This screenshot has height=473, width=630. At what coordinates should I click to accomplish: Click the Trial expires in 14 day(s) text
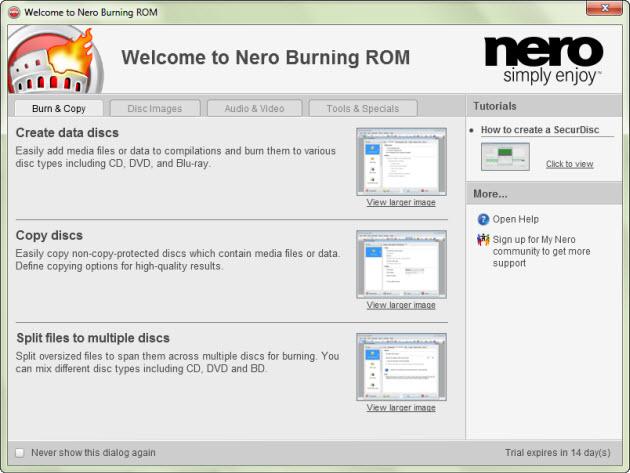coord(558,453)
